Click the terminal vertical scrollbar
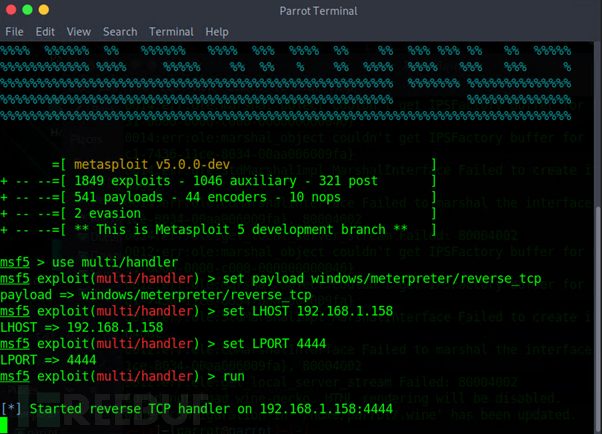This screenshot has height=434, width=602. [599, 319]
